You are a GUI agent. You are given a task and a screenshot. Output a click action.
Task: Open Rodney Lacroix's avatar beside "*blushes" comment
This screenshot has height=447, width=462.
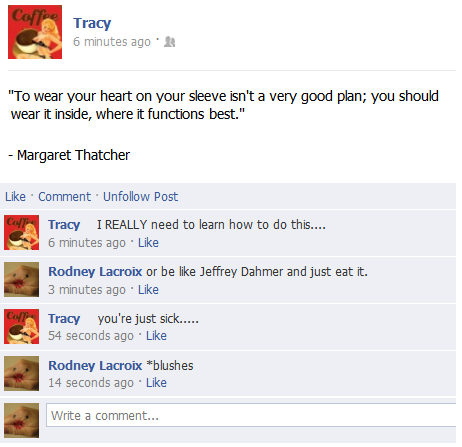[22, 373]
